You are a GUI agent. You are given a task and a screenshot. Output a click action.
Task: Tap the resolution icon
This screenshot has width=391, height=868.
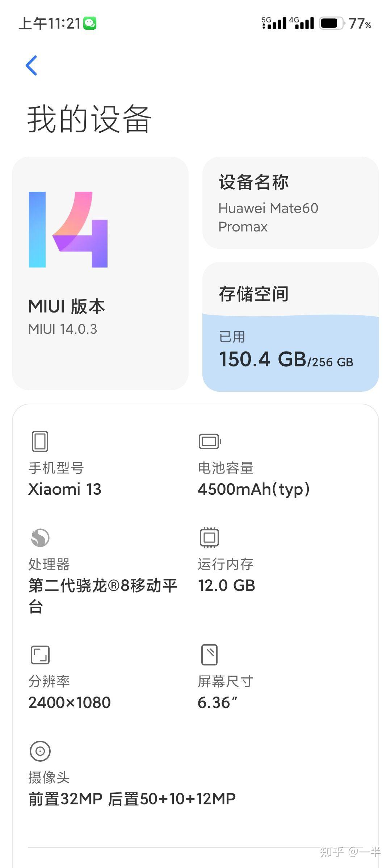(40, 655)
